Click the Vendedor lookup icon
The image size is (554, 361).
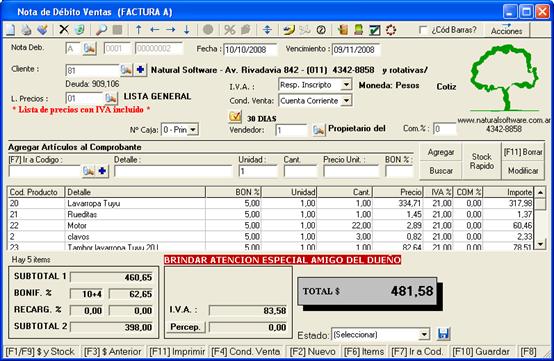coord(319,130)
